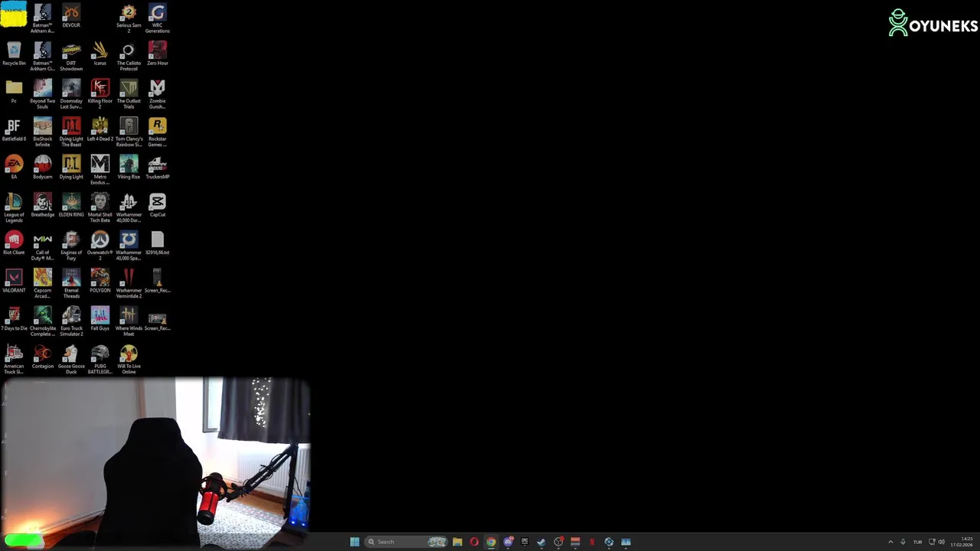Select the BioShock Infinite icon

[43, 132]
